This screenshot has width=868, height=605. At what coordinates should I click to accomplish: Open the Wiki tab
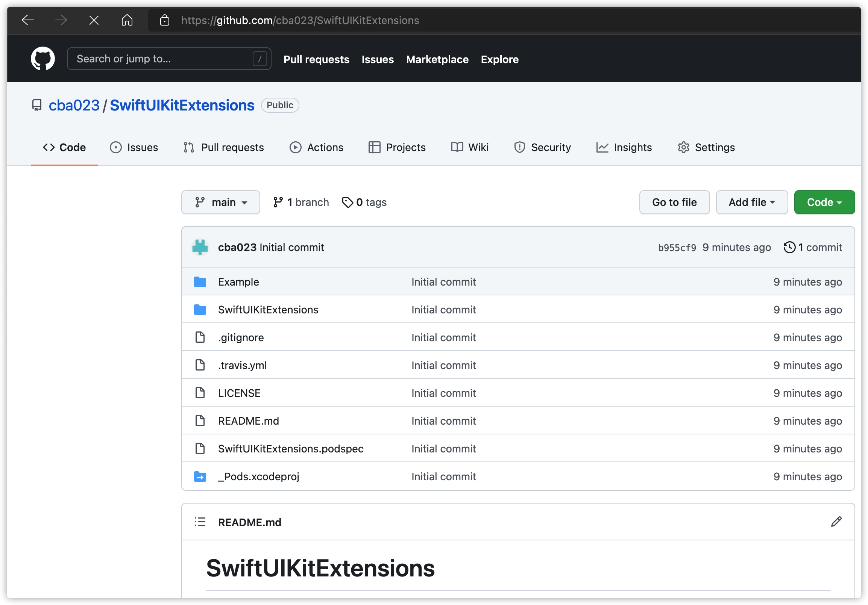point(470,147)
